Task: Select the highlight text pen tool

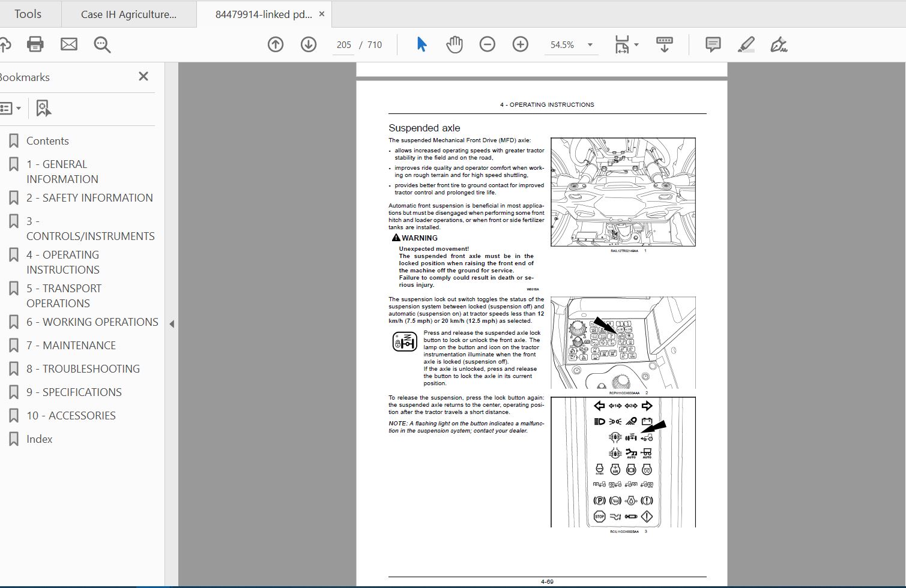Action: (x=746, y=44)
